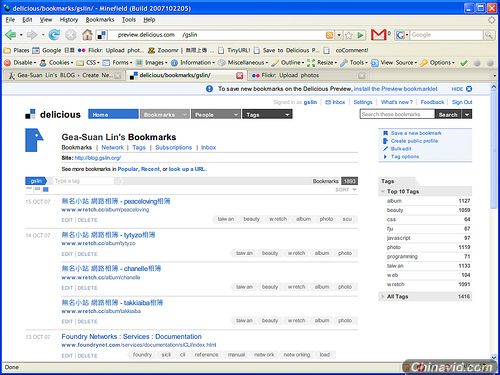Click the blue user avatar image
The height and width of the screenshot is (375, 500).
[x=34, y=140]
